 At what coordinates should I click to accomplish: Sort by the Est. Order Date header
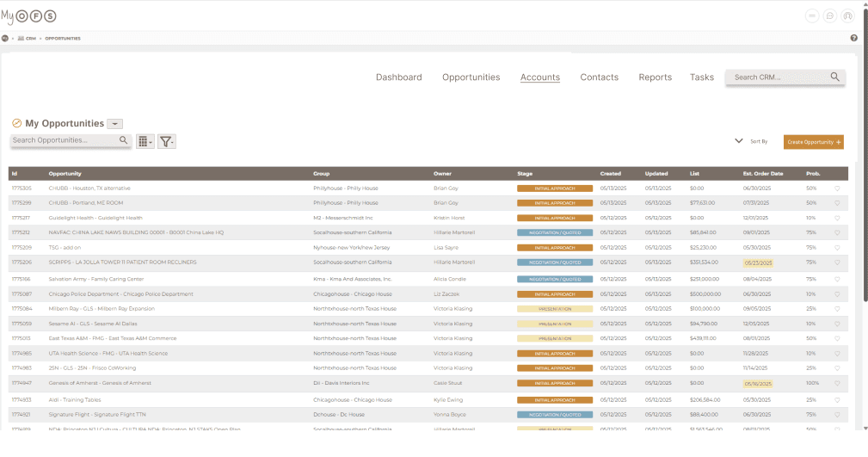click(763, 173)
